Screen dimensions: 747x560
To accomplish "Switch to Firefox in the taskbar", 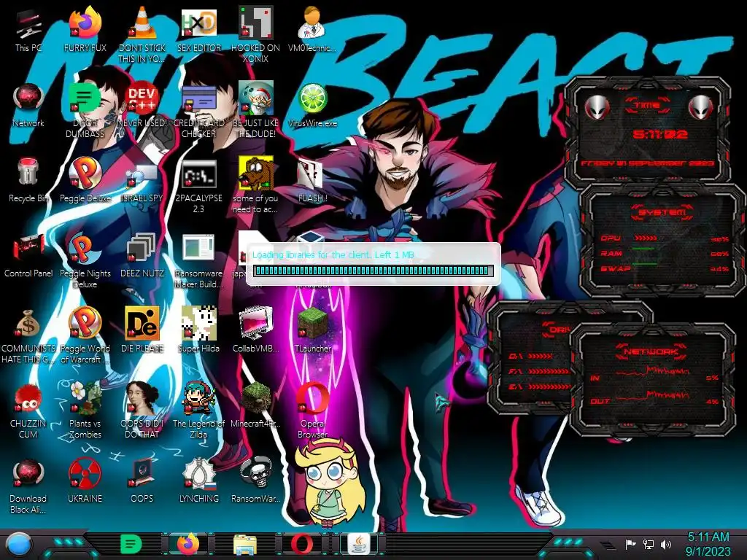I will (x=188, y=544).
